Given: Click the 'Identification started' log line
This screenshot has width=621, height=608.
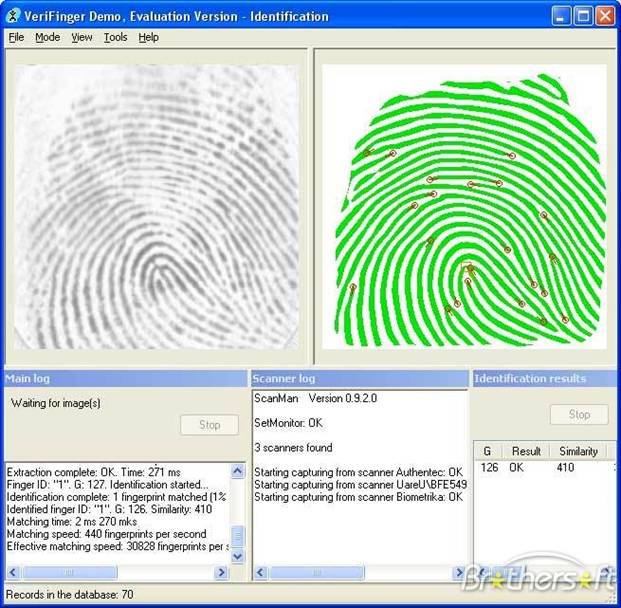Looking at the screenshot, I should (107, 484).
